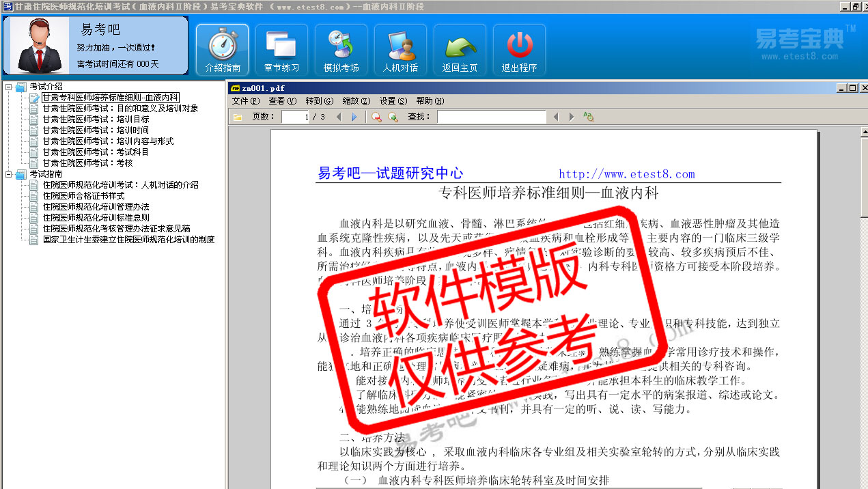Open the 文件(F) menu
Viewport: 868px width, 489px height.
245,101
